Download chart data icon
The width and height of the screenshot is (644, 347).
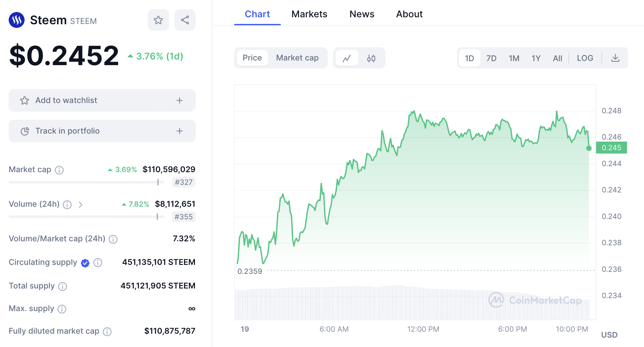coord(615,58)
